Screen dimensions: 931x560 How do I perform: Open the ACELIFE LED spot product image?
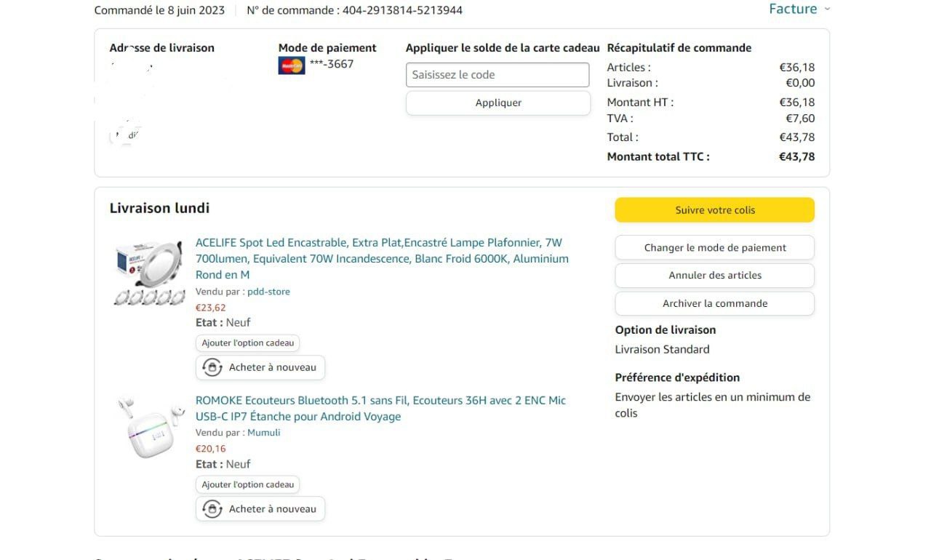(150, 273)
